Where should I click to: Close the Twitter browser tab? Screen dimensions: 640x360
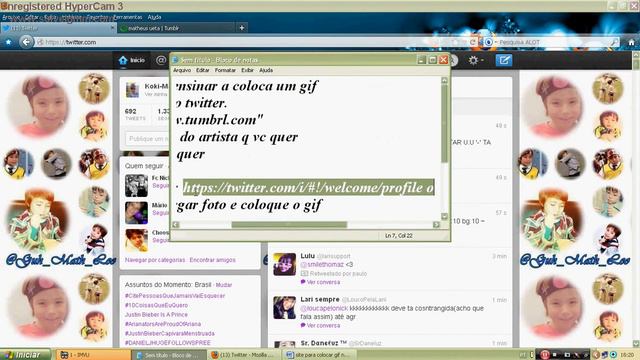coord(113,28)
